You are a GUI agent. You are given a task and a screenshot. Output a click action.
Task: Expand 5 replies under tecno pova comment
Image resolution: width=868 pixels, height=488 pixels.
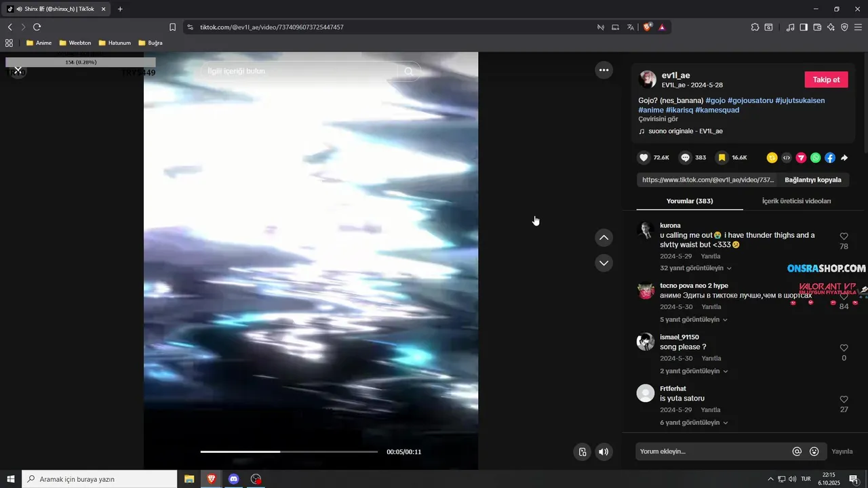point(694,319)
